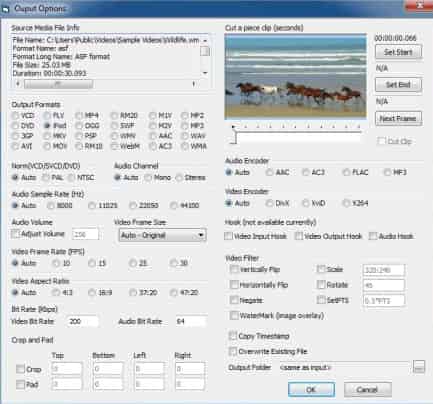
Task: Enable WaterMark image overlay checkbox
Action: coord(234,315)
